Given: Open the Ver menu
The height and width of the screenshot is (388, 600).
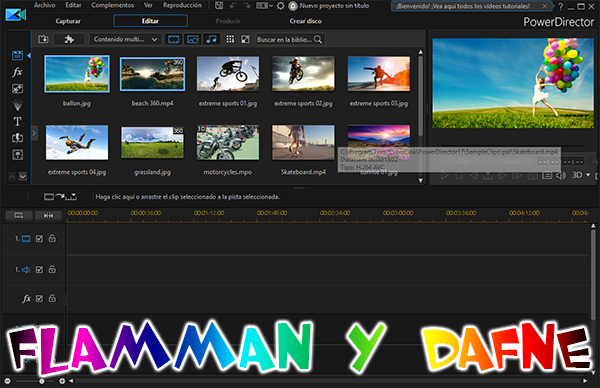Looking at the screenshot, I should pyautogui.click(x=148, y=5).
